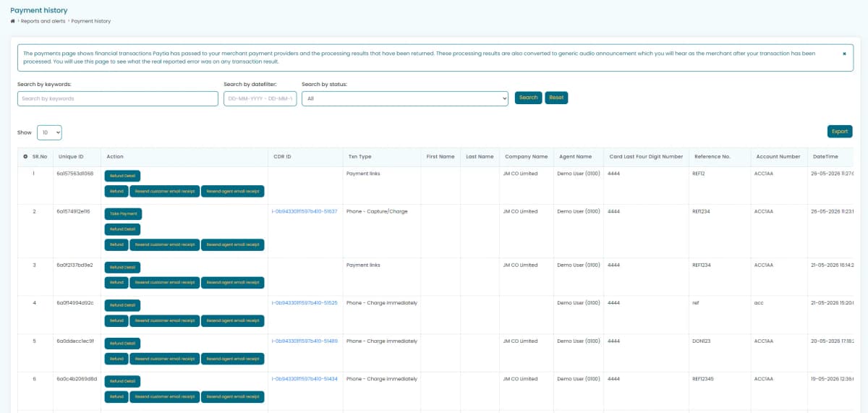Open CDR ID link ending in 51434

coord(305,379)
